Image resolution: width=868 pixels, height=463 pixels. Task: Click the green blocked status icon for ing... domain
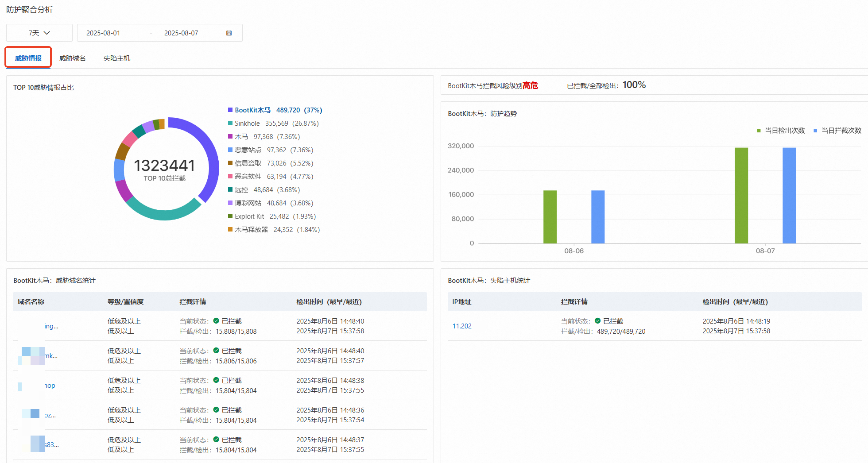(x=216, y=321)
